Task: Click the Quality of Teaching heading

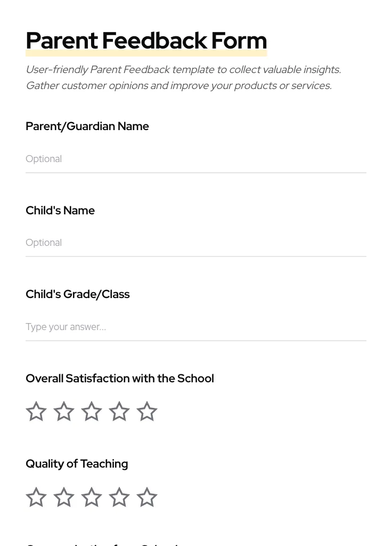Action: pos(77,463)
